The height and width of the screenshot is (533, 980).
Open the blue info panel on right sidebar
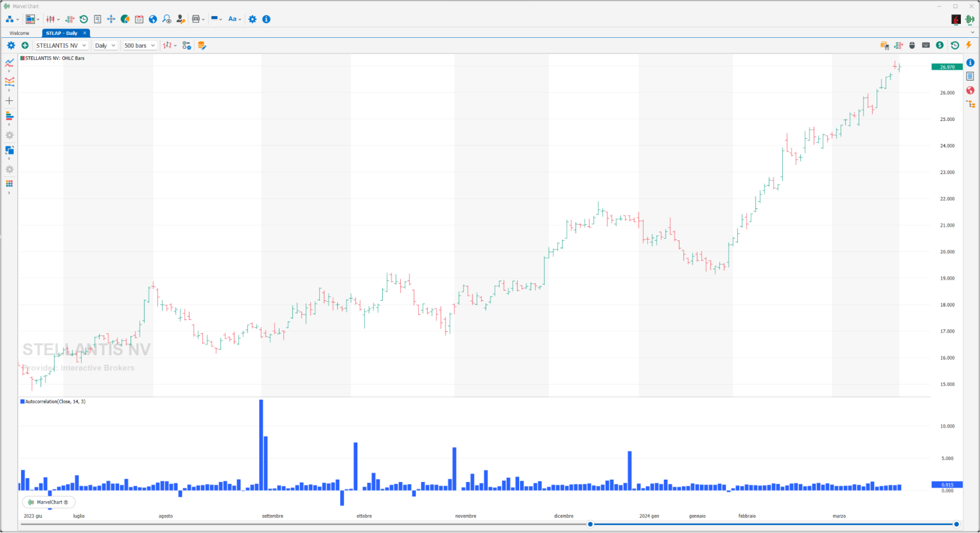(970, 62)
